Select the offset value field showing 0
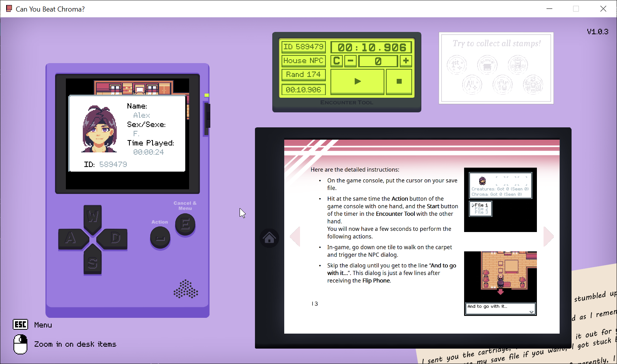617x364 pixels. pyautogui.click(x=378, y=61)
